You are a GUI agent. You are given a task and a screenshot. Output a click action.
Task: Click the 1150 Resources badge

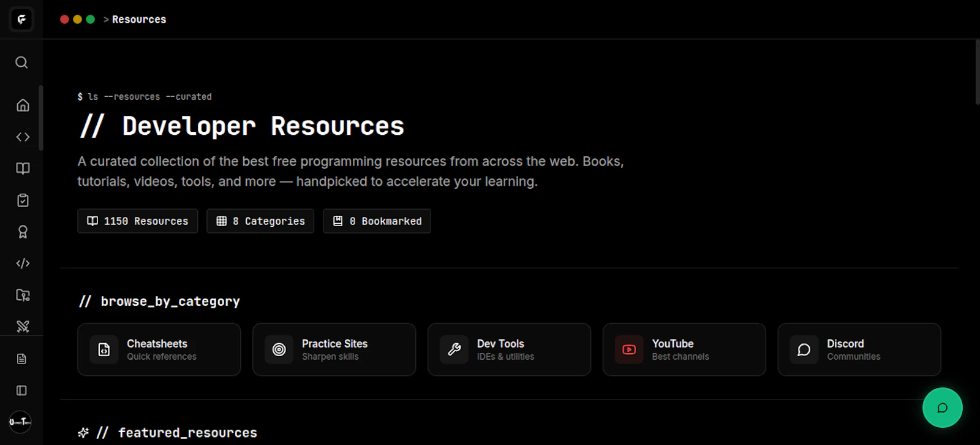click(138, 221)
